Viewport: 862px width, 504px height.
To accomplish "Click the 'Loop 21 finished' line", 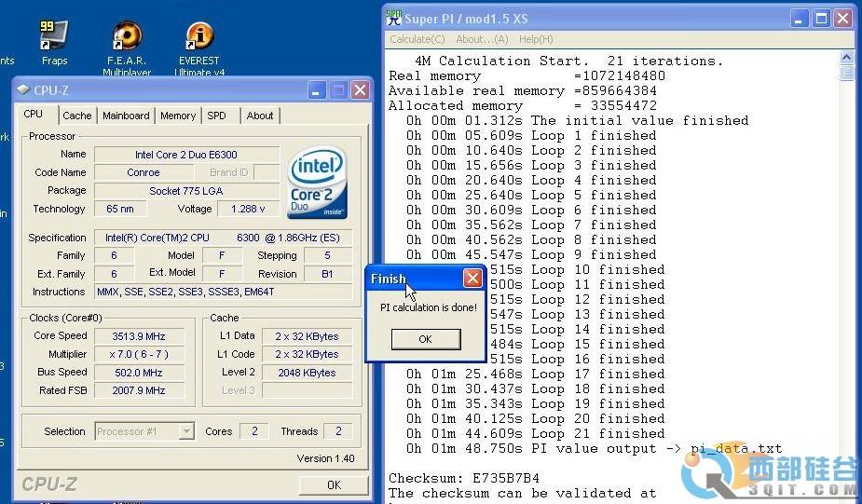I will coord(536,433).
